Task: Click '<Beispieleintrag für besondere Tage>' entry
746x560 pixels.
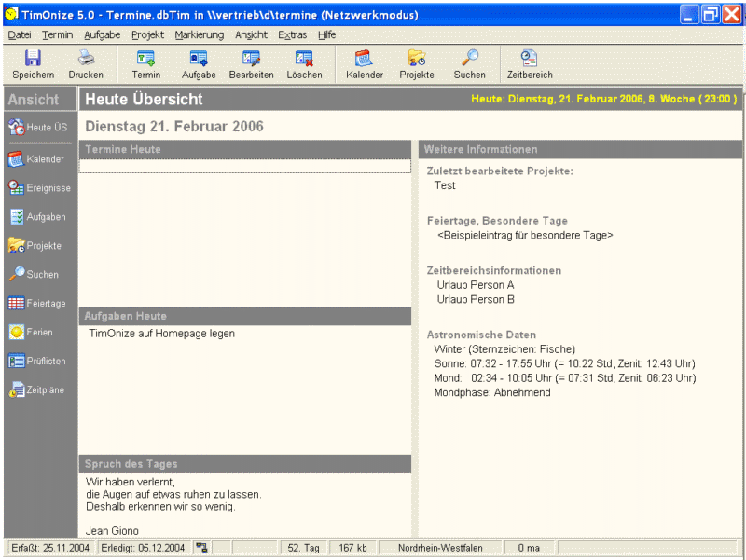Action: [x=525, y=236]
